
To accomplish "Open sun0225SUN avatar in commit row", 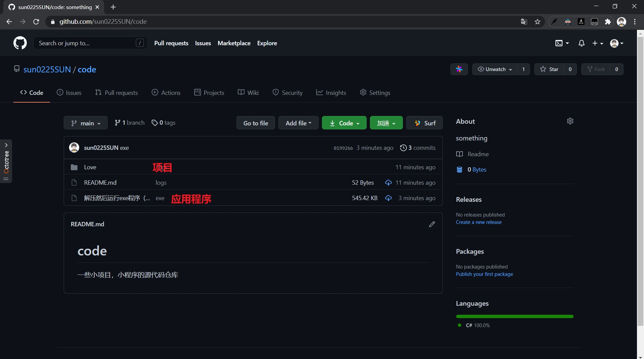I will click(x=74, y=147).
